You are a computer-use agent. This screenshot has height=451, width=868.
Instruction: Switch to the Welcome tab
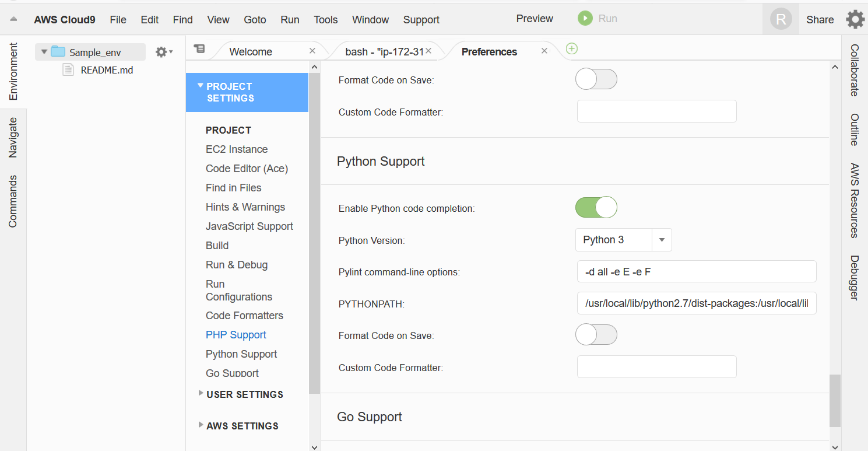[250, 51]
